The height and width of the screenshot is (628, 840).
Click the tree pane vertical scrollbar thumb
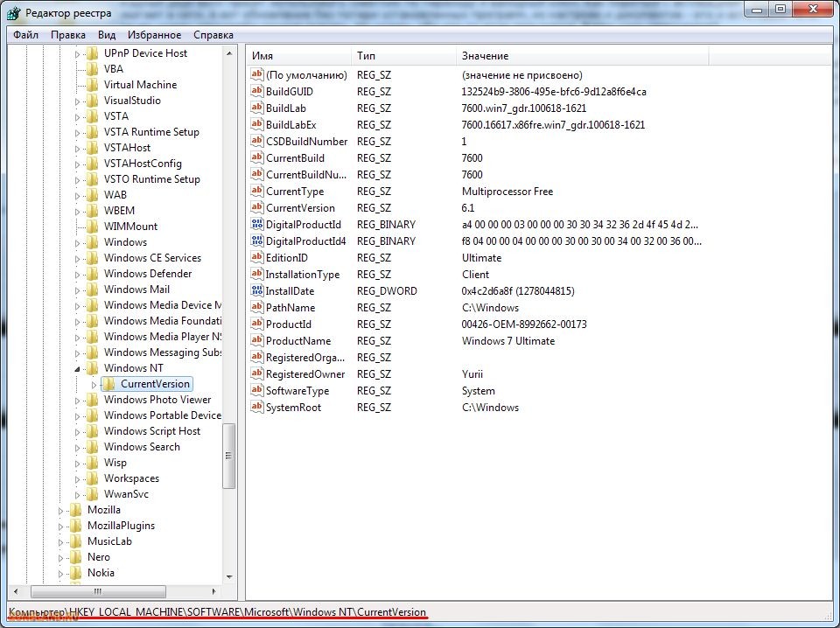coord(229,456)
